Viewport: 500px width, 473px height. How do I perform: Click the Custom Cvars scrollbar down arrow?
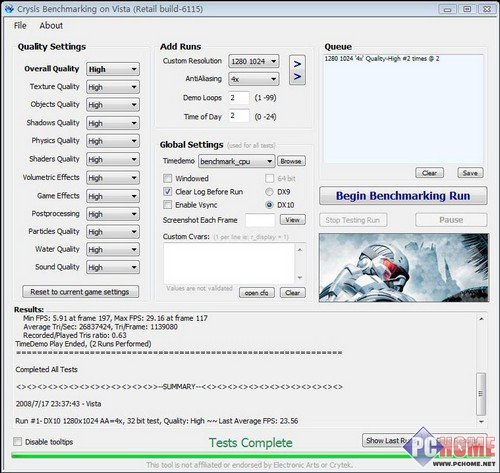click(x=300, y=277)
